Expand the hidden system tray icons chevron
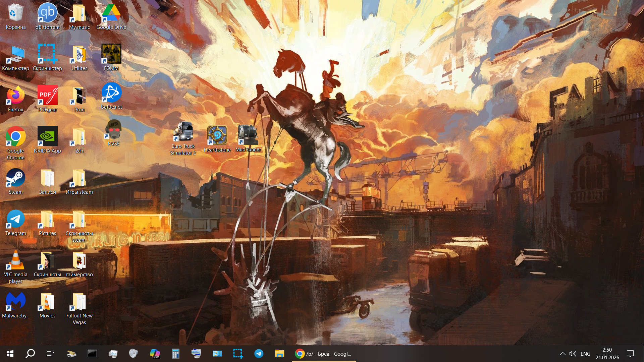 [563, 354]
